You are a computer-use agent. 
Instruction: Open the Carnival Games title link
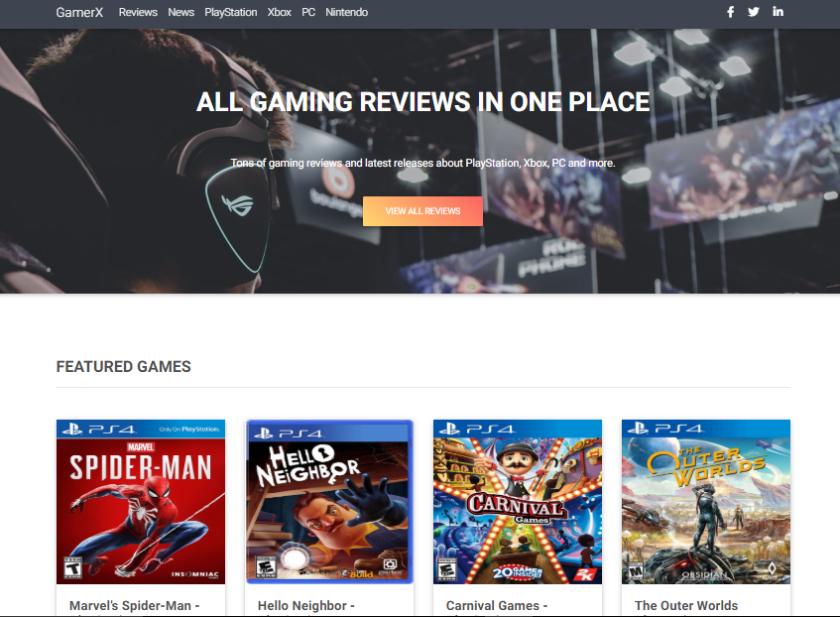[x=497, y=606]
